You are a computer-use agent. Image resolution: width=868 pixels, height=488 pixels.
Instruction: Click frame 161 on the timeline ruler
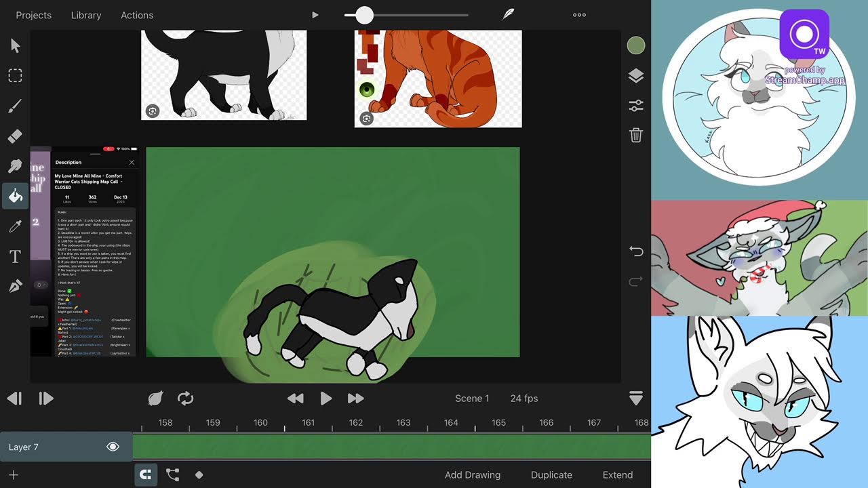309,423
